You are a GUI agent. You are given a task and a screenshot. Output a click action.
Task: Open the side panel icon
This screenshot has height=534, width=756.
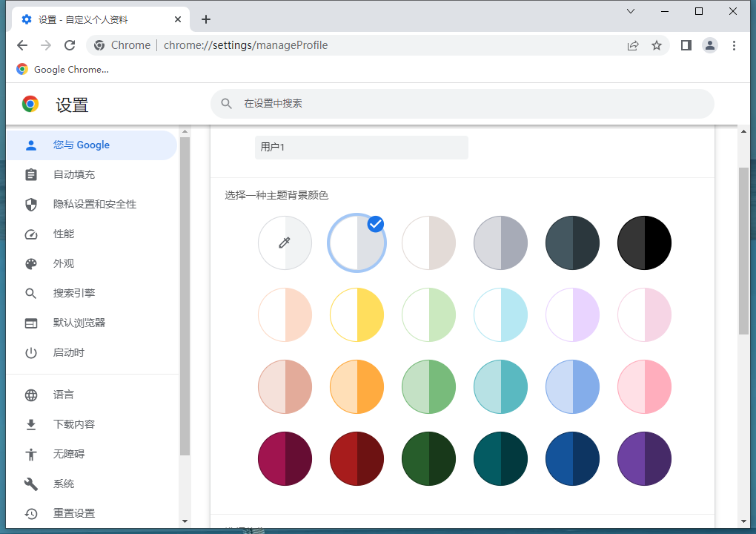click(686, 45)
